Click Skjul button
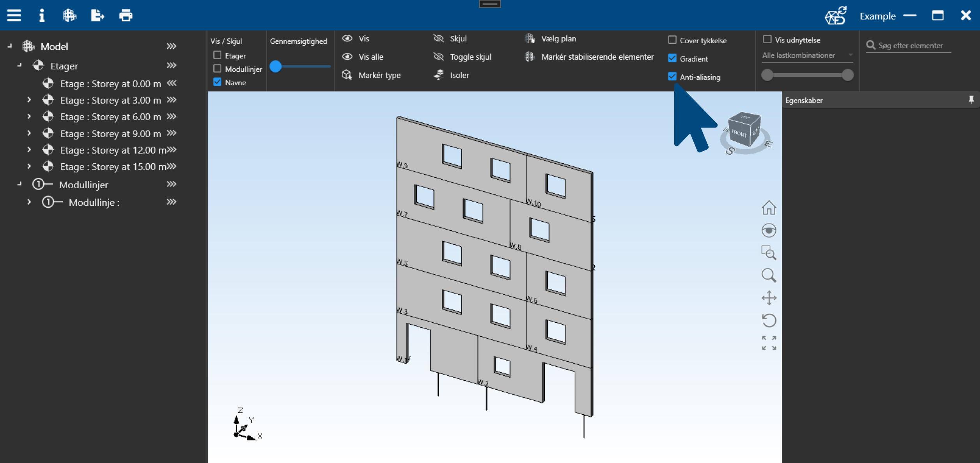The height and width of the screenshot is (463, 980). [450, 39]
